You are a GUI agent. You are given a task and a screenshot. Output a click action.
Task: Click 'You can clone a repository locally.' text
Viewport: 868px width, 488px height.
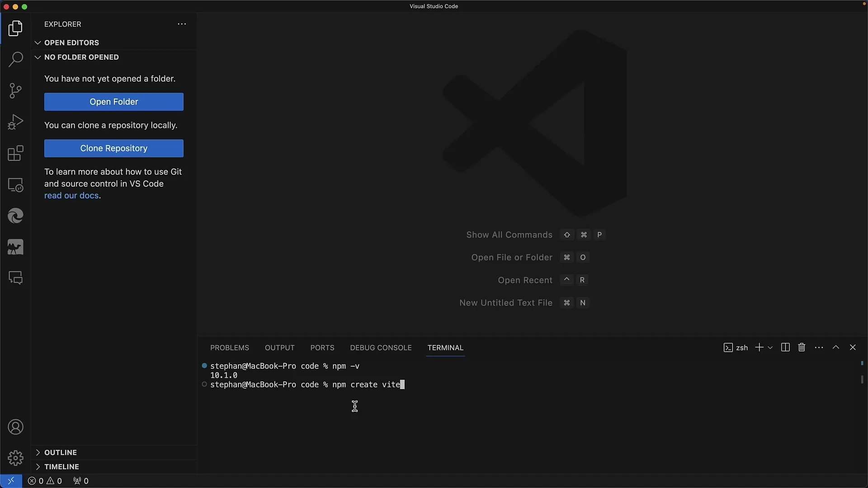(111, 125)
